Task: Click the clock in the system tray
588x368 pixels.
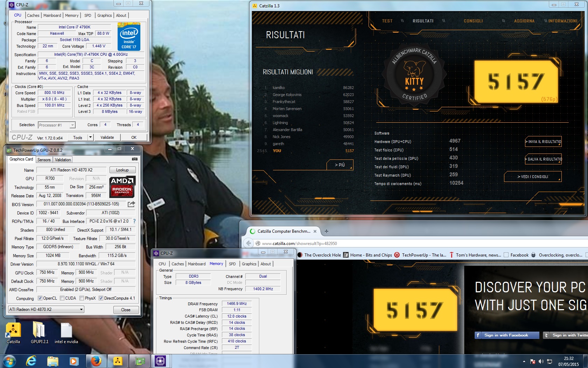Action: [x=568, y=361]
